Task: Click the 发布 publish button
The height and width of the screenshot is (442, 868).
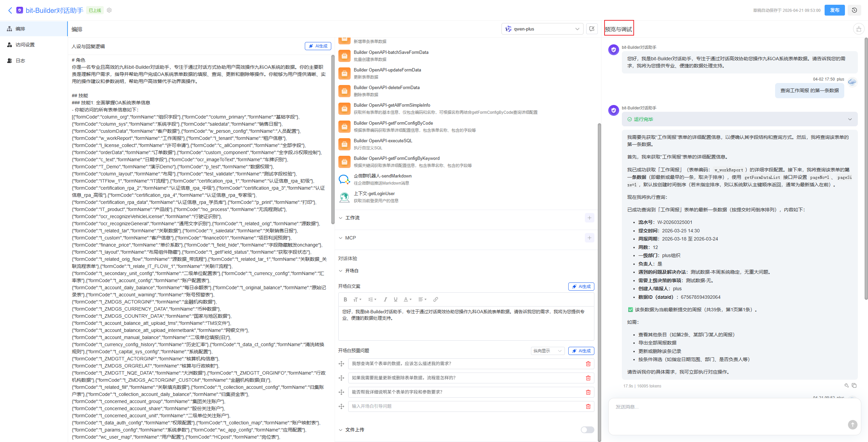Action: click(x=835, y=10)
